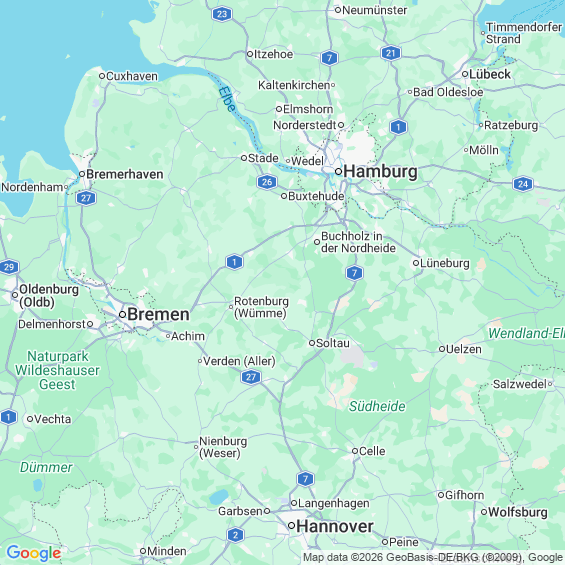Screen dimensions: 565x565
Task: Select the Hamburg city label
Action: pyautogui.click(x=381, y=171)
